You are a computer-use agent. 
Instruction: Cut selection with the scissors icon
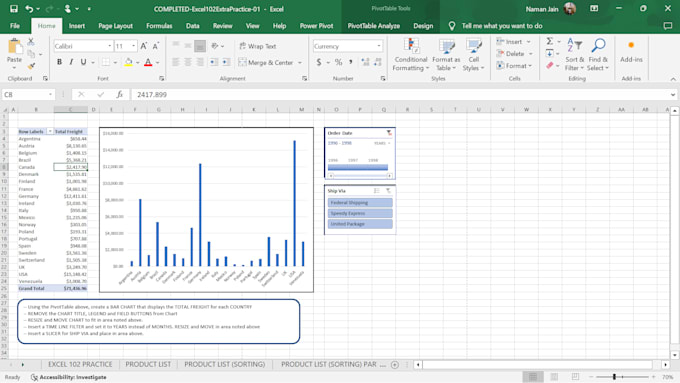[x=31, y=42]
